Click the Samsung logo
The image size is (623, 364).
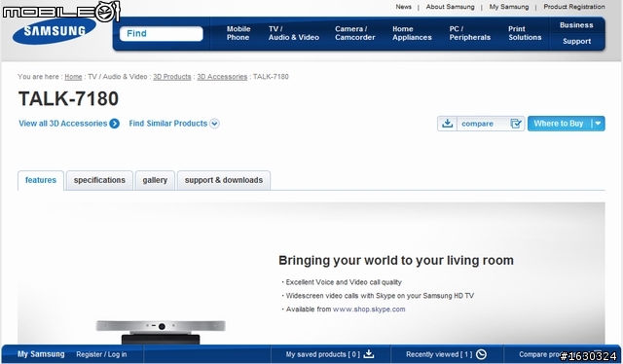pos(55,31)
